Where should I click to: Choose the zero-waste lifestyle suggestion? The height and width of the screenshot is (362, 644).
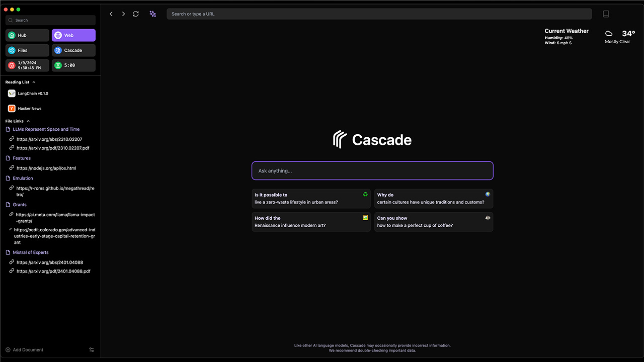click(311, 198)
